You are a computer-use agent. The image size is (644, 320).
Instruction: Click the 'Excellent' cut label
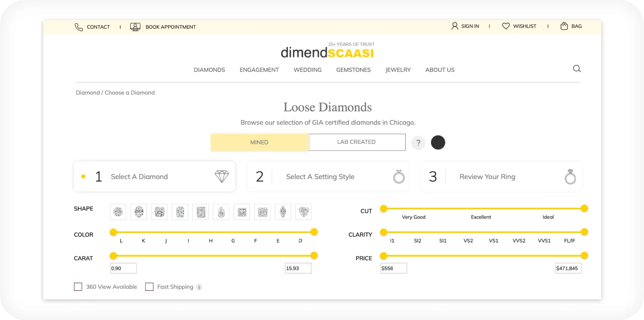click(x=481, y=217)
